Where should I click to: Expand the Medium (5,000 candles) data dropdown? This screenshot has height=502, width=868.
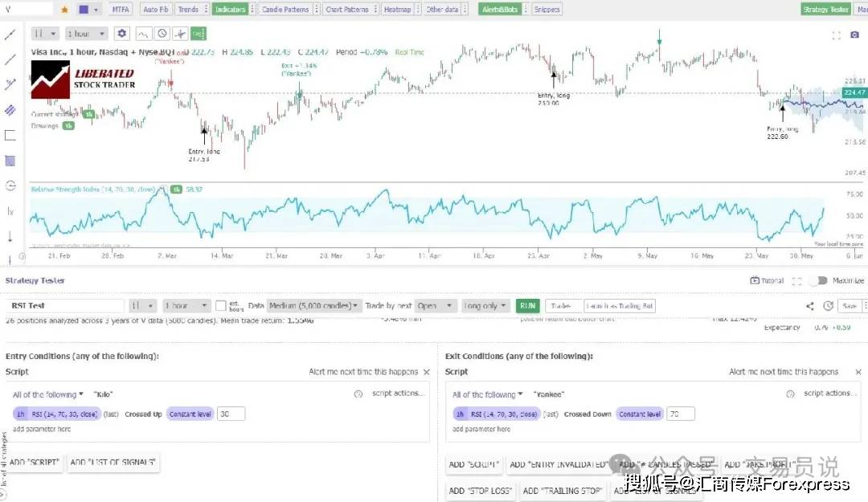point(314,306)
